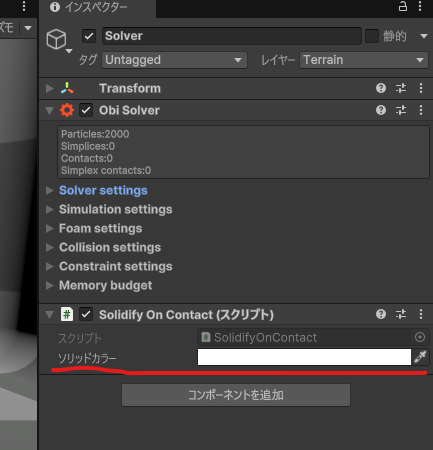Open Obi Solver three-dot options menu
The image size is (433, 450).
[x=421, y=110]
